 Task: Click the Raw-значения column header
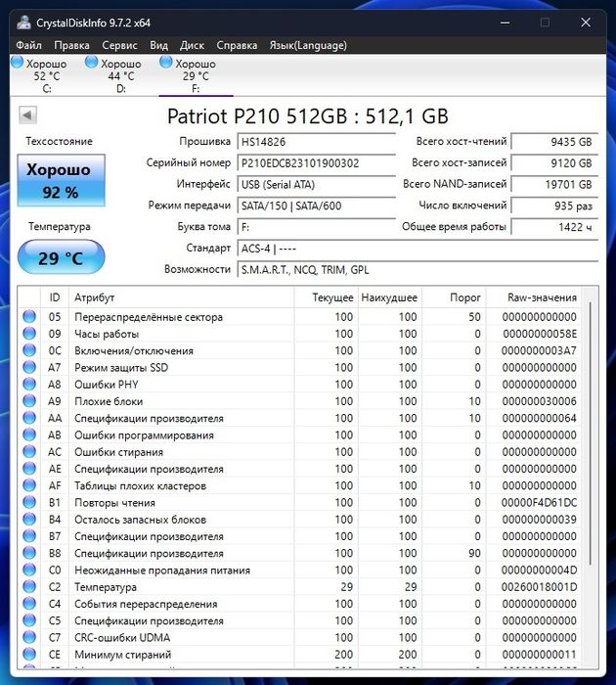534,297
